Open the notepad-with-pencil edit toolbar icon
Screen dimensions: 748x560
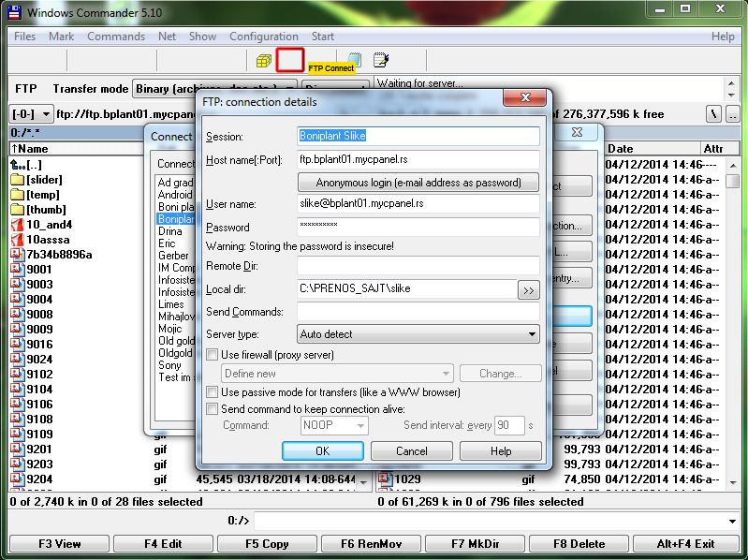381,60
